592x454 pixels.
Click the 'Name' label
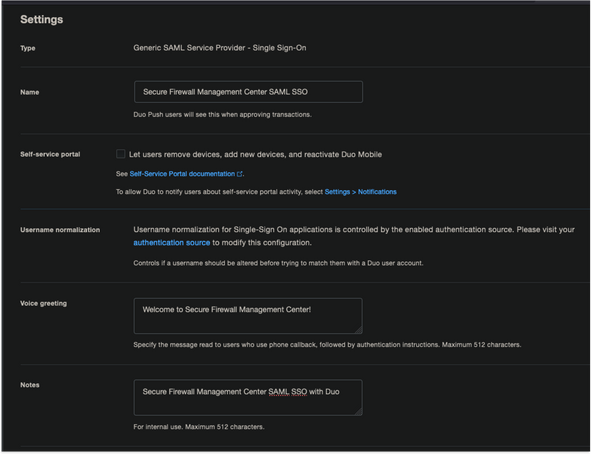[29, 92]
